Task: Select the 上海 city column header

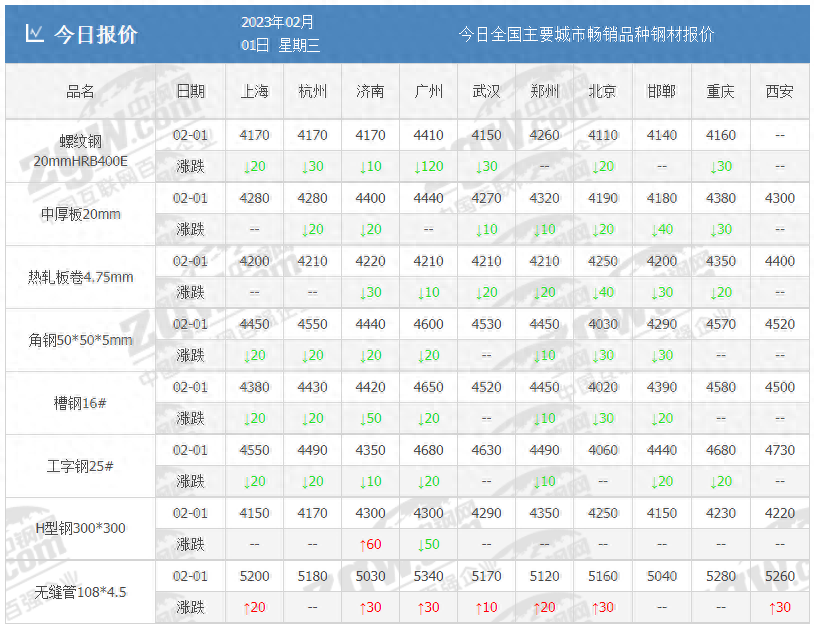Action: tap(254, 91)
